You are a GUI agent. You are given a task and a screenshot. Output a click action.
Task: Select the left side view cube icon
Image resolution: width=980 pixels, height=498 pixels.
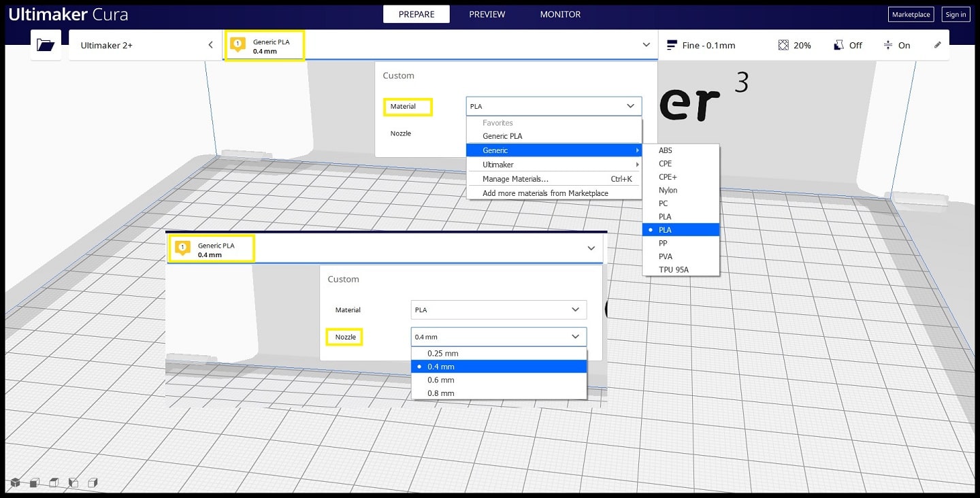(x=73, y=483)
